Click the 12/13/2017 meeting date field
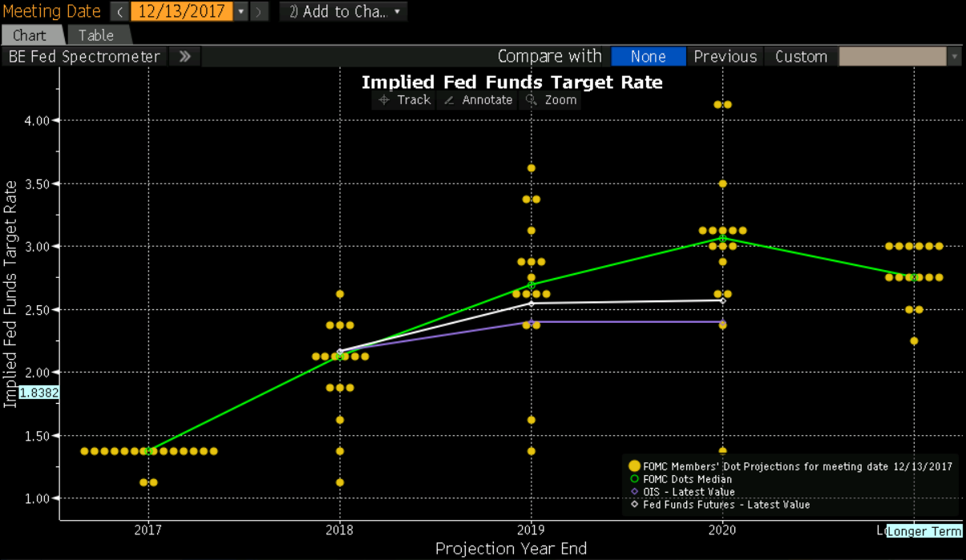966x560 pixels. (180, 12)
